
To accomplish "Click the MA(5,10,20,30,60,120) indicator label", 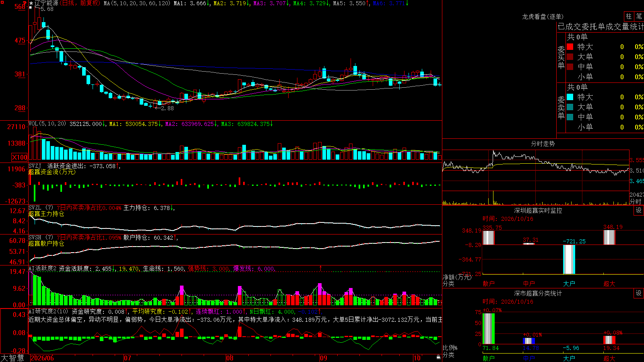I will [137, 3].
